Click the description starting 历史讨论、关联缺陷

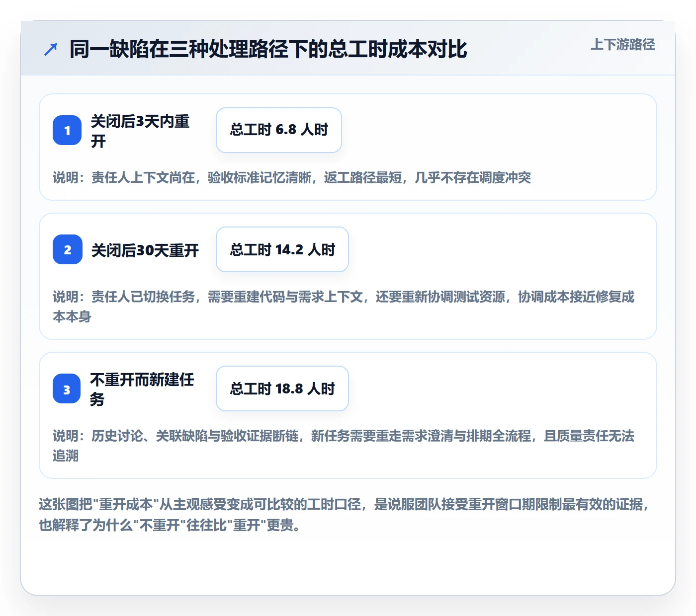344,446
